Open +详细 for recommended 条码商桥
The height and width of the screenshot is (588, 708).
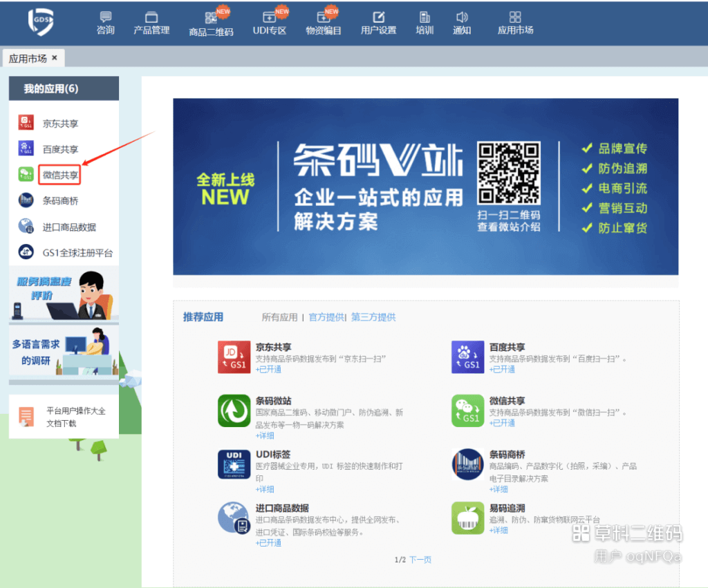click(x=499, y=489)
